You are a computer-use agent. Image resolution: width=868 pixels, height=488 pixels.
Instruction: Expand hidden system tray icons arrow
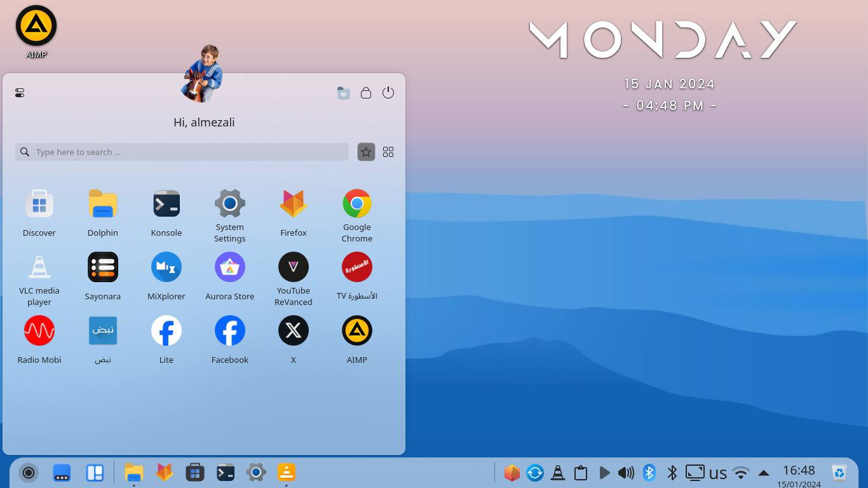point(764,473)
